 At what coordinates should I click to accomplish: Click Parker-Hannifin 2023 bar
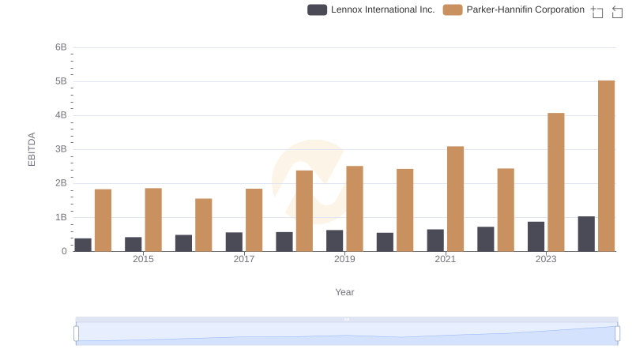coord(556,182)
